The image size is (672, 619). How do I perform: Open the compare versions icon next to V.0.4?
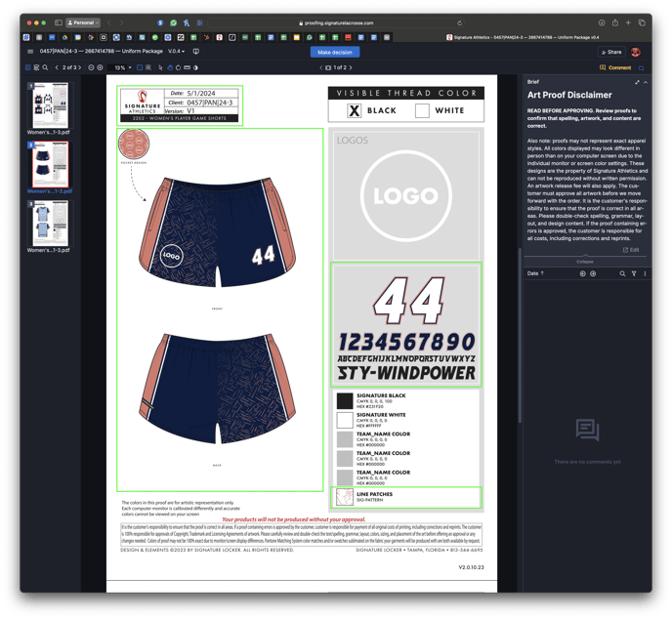[x=196, y=52]
